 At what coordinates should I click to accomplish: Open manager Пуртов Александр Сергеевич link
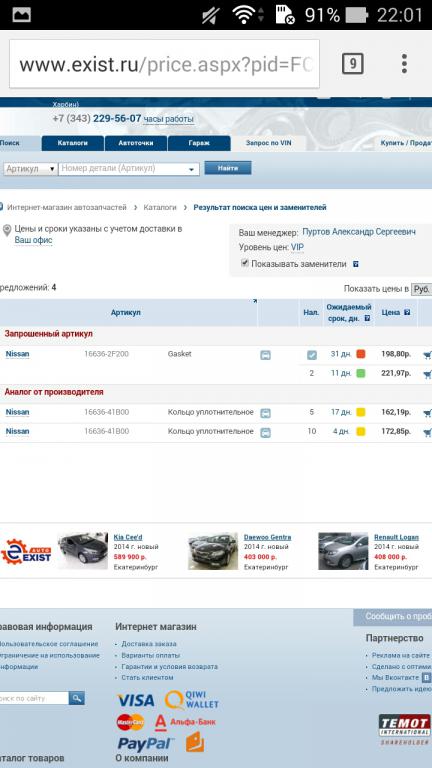359,232
